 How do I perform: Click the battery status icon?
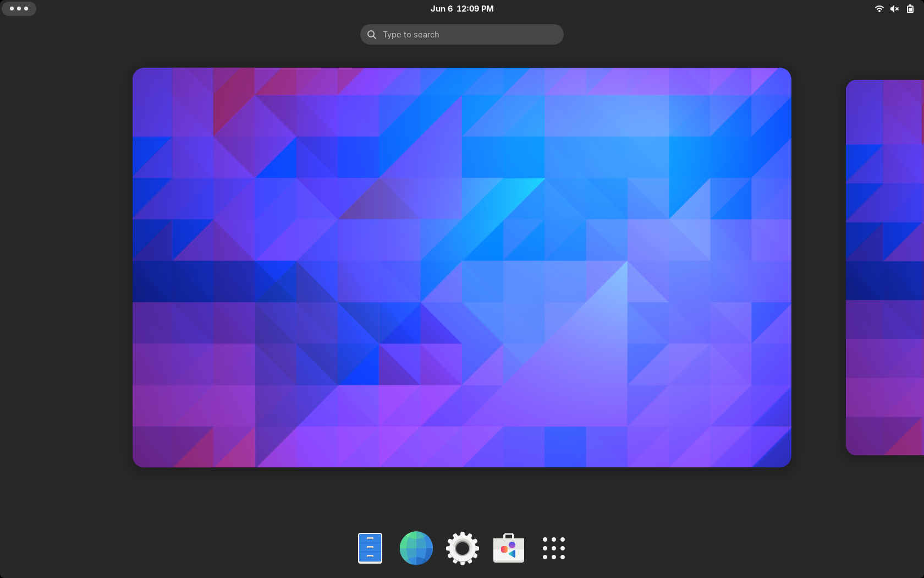tap(910, 9)
